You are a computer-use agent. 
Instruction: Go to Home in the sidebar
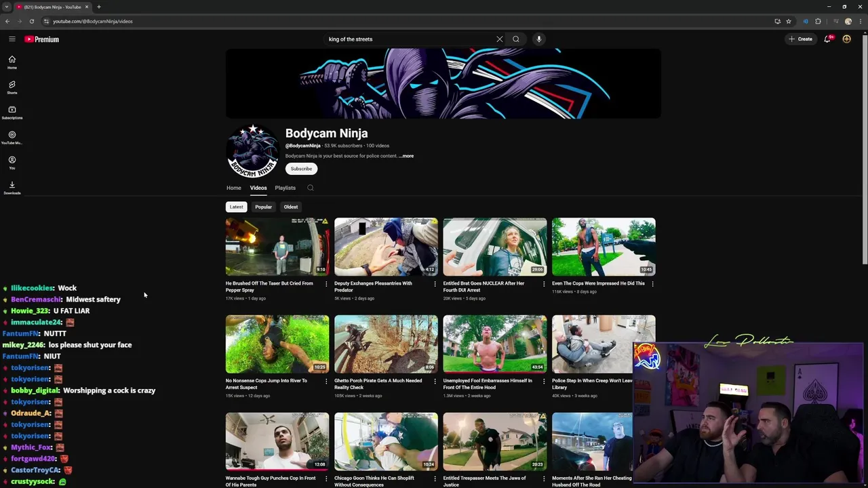(x=12, y=62)
